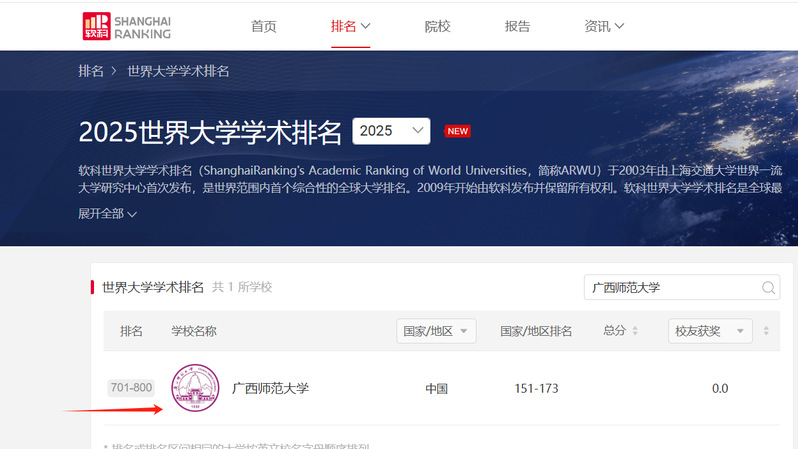This screenshot has height=449, width=798.
Task: Click the 0.0 score value
Action: coord(720,389)
